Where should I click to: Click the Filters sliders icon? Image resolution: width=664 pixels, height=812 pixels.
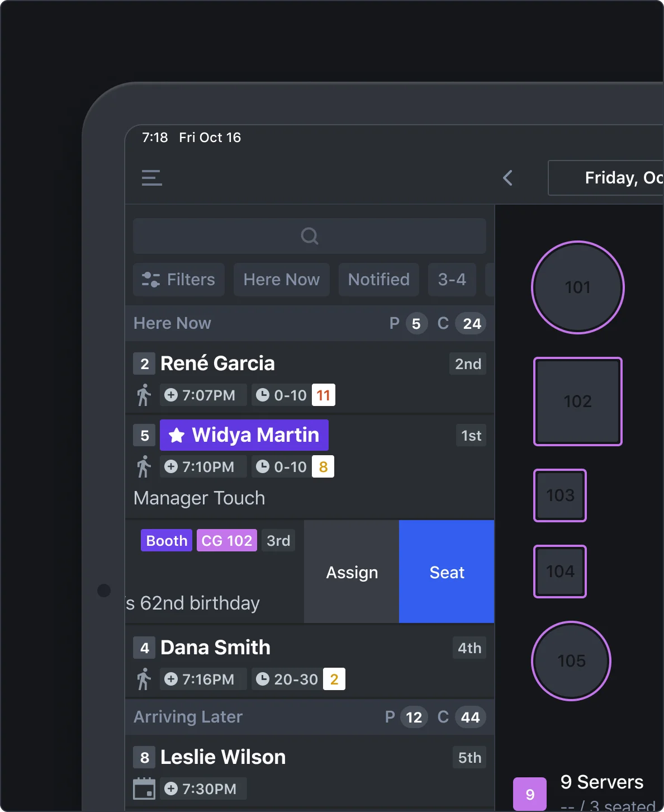pos(151,279)
